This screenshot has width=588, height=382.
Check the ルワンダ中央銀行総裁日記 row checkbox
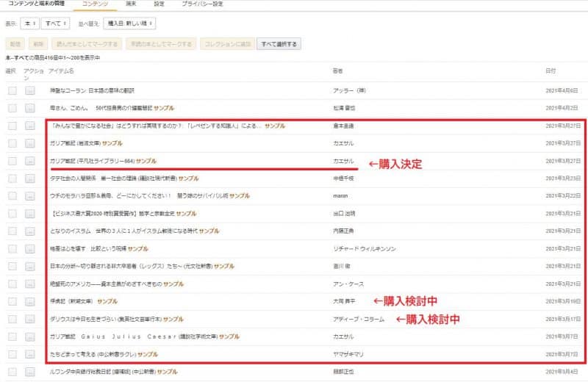12,372
